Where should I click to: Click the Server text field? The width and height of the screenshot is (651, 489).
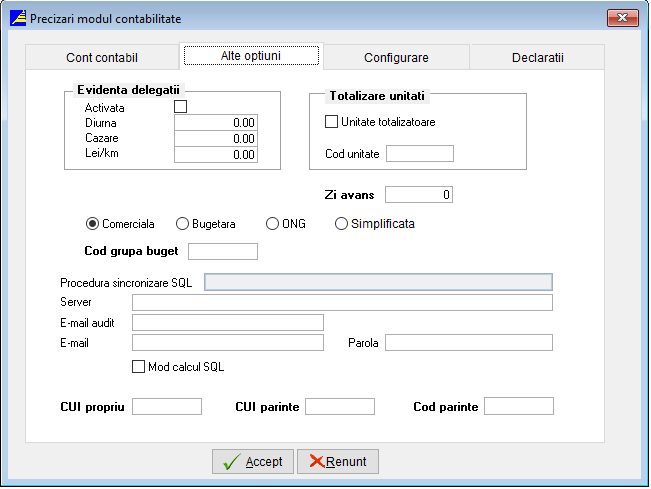point(342,303)
